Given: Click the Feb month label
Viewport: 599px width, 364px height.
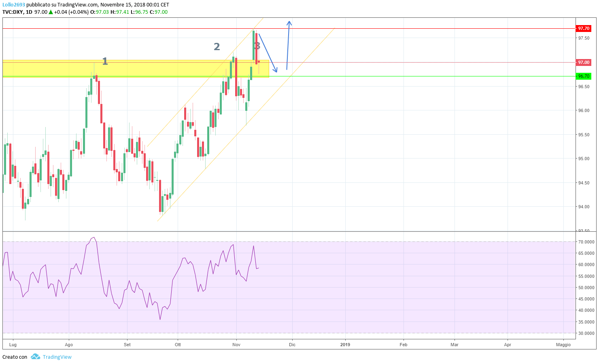Looking at the screenshot, I should [x=404, y=345].
